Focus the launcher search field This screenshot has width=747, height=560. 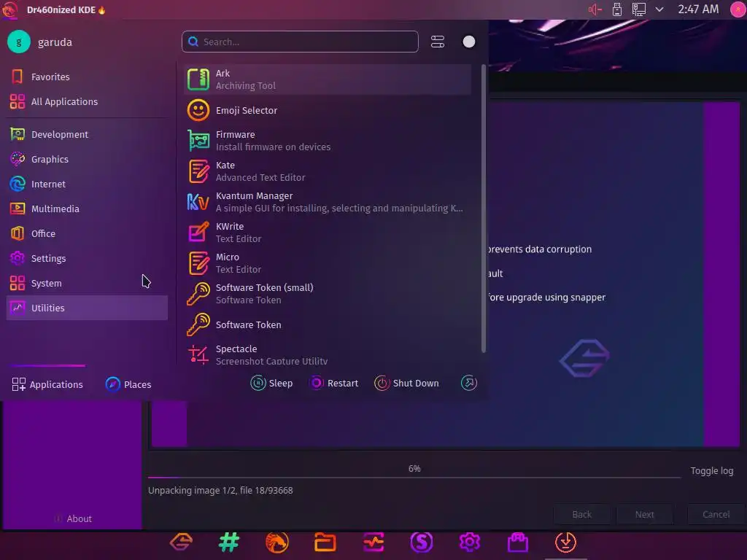[x=300, y=42]
